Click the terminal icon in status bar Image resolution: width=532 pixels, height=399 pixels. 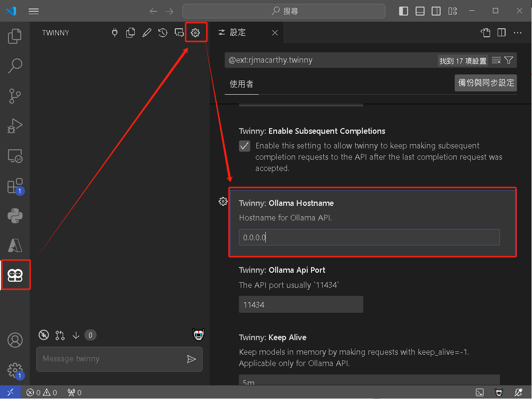(479, 392)
